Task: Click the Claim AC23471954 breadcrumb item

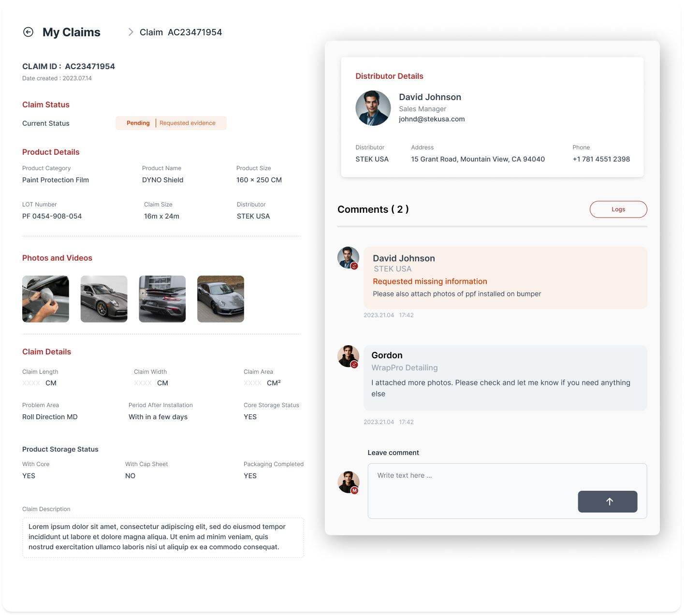Action: [181, 32]
